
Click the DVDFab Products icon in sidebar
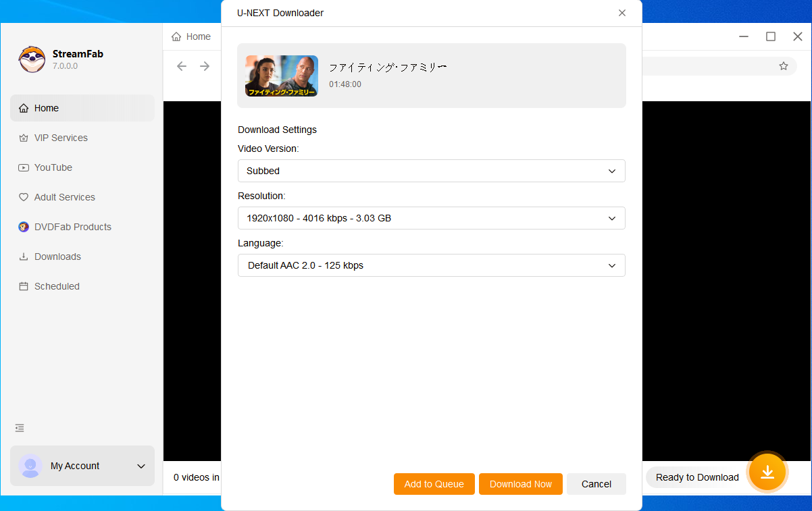pos(24,227)
